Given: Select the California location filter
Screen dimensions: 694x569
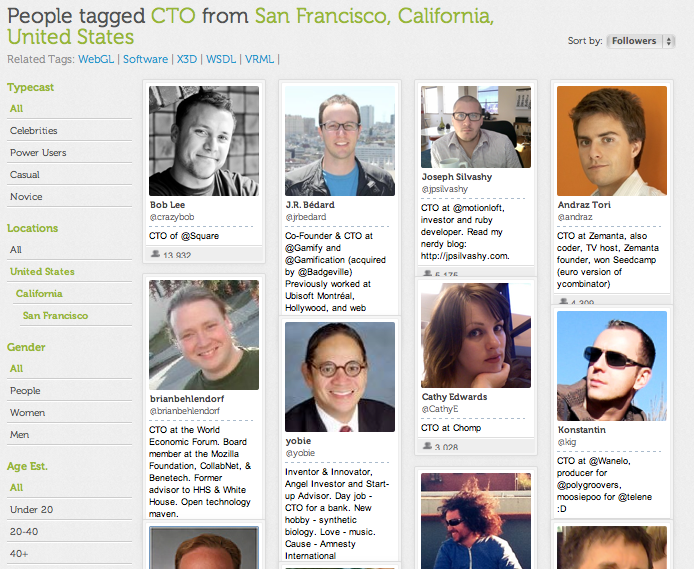Looking at the screenshot, I should tap(39, 294).
